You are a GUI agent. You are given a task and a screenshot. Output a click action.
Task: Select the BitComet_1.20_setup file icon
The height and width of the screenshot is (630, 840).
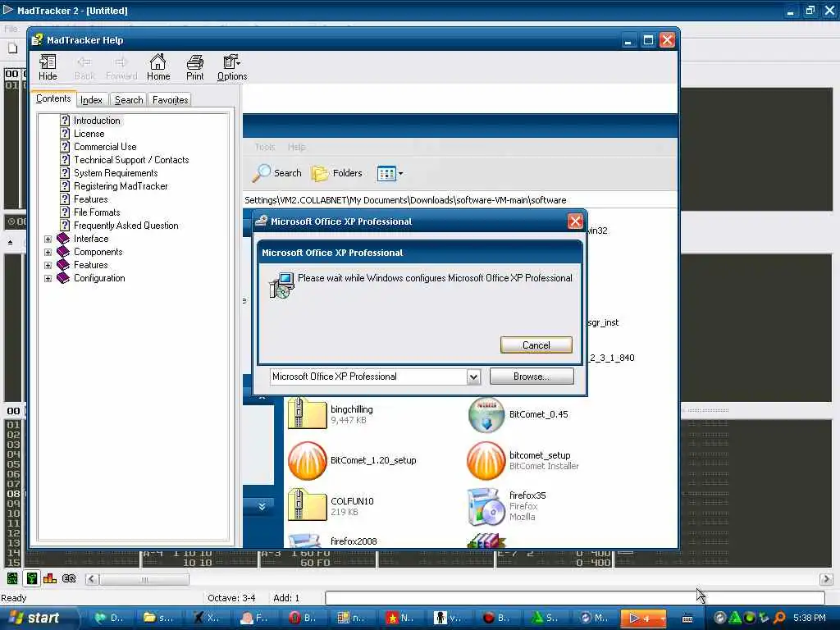[307, 460]
